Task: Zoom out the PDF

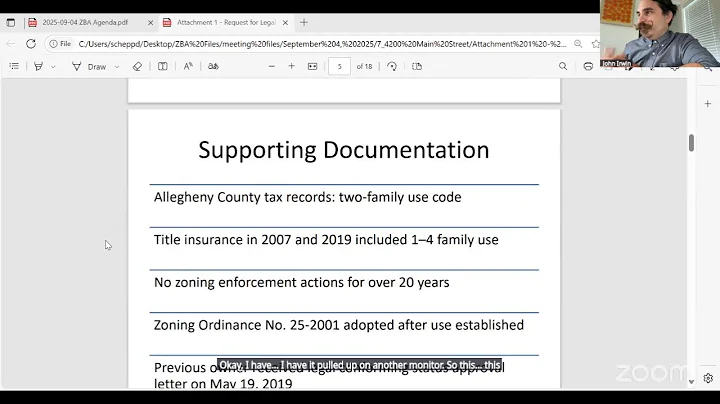Action: tap(271, 67)
